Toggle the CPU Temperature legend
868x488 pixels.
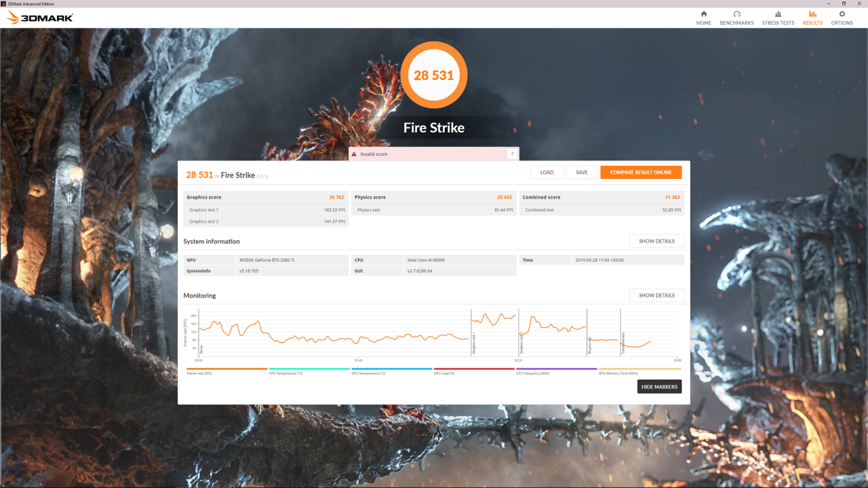point(309,371)
